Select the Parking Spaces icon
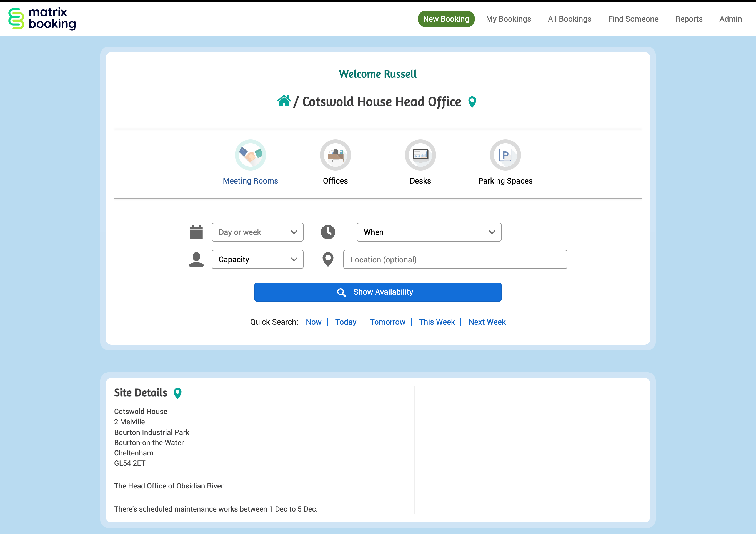756x534 pixels. (505, 155)
